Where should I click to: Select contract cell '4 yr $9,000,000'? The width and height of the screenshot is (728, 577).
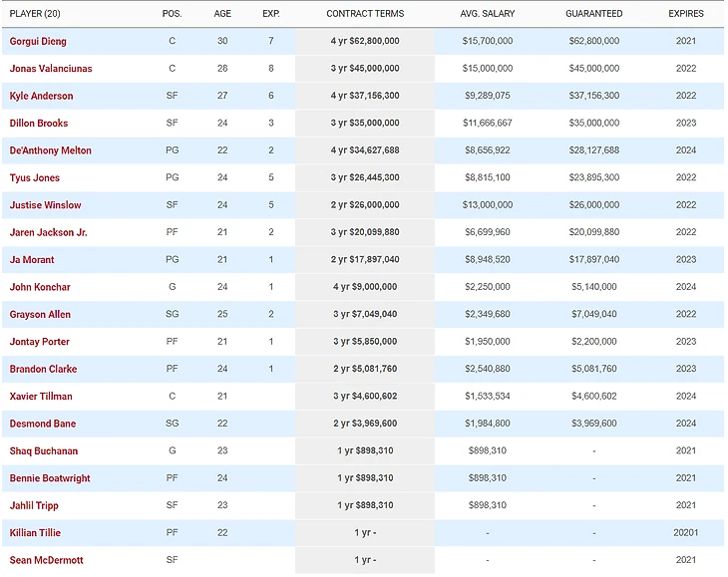[x=365, y=287]
